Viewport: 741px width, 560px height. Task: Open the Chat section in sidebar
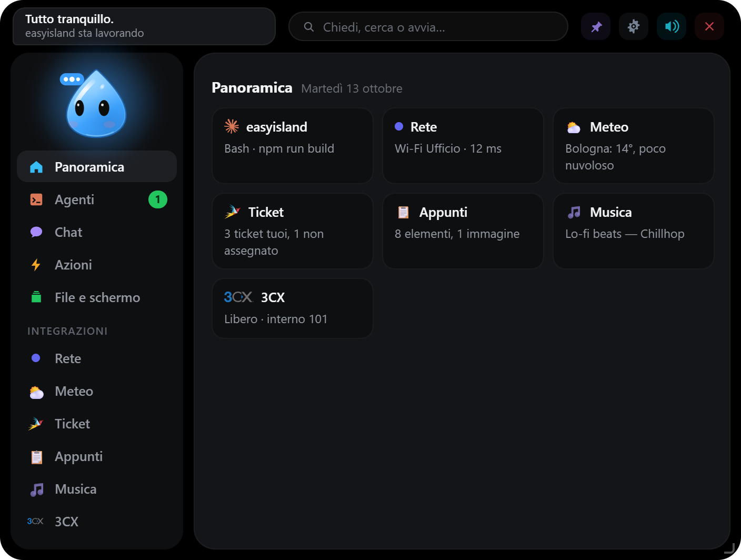click(x=97, y=232)
